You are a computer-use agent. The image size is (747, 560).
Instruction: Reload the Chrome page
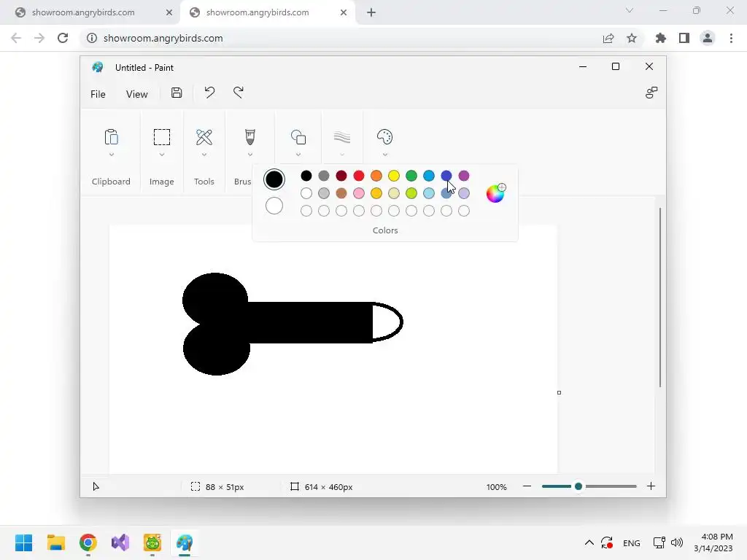(63, 38)
